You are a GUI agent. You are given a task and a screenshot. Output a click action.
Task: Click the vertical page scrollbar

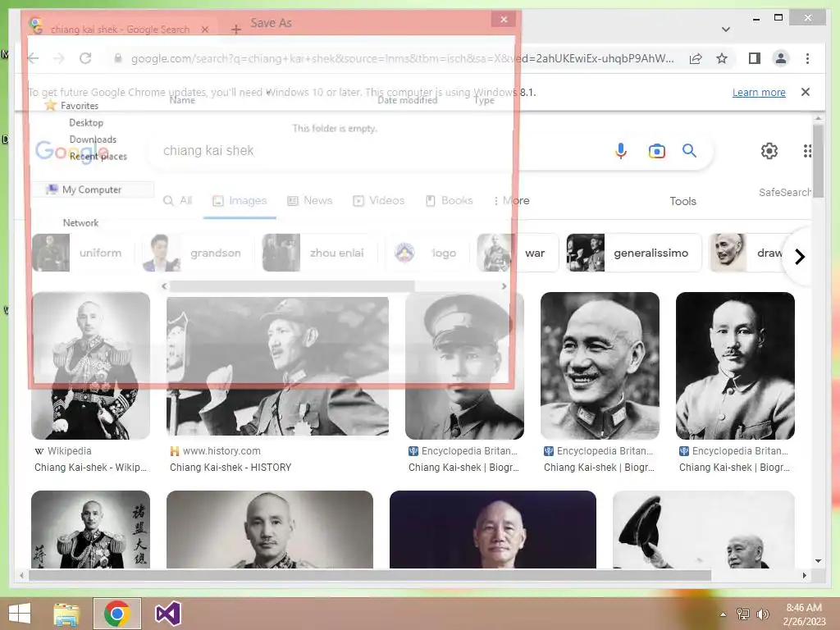coord(818,161)
